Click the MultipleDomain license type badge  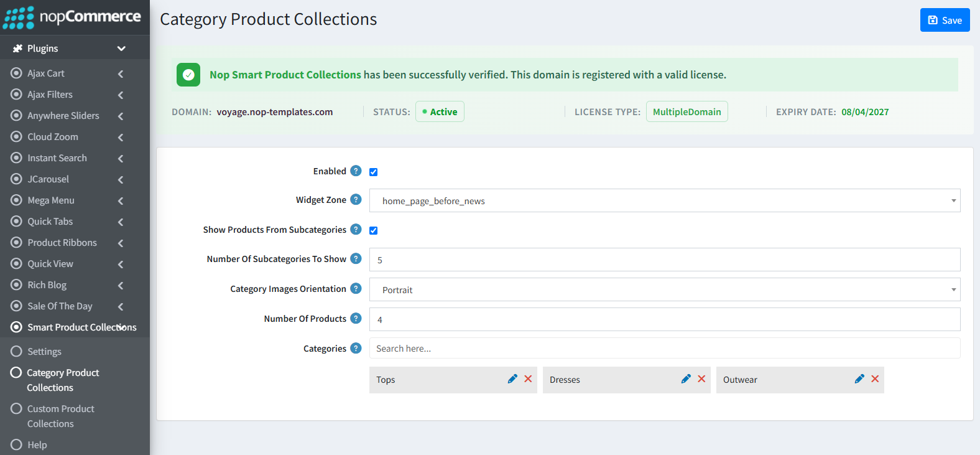tap(687, 111)
